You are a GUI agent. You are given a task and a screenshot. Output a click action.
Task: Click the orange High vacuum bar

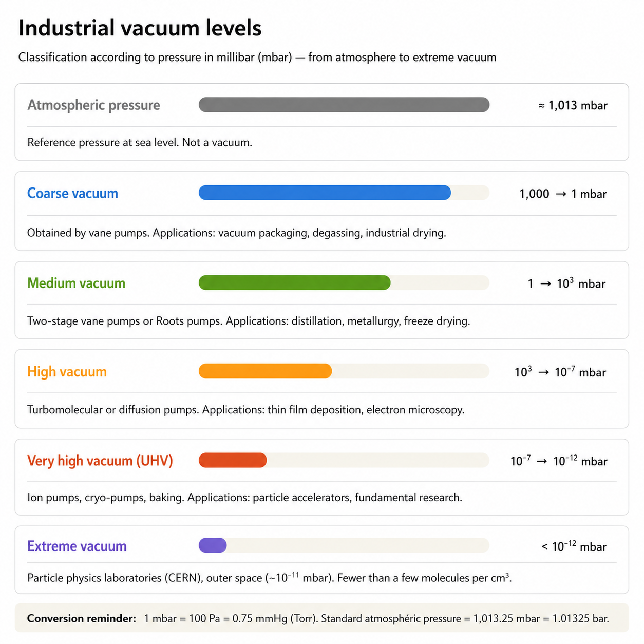coord(265,371)
